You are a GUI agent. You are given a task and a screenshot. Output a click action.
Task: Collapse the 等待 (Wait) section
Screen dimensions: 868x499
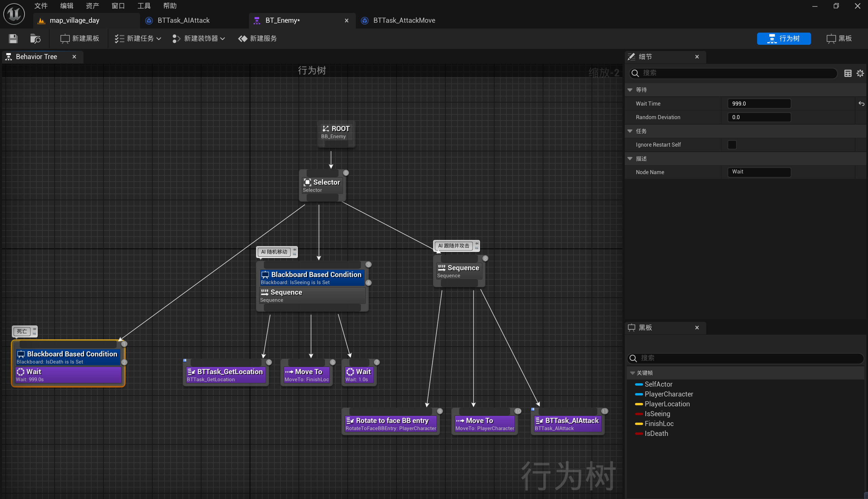630,90
